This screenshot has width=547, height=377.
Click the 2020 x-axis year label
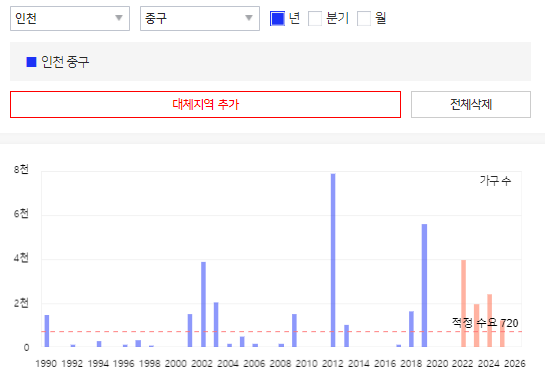(x=437, y=364)
